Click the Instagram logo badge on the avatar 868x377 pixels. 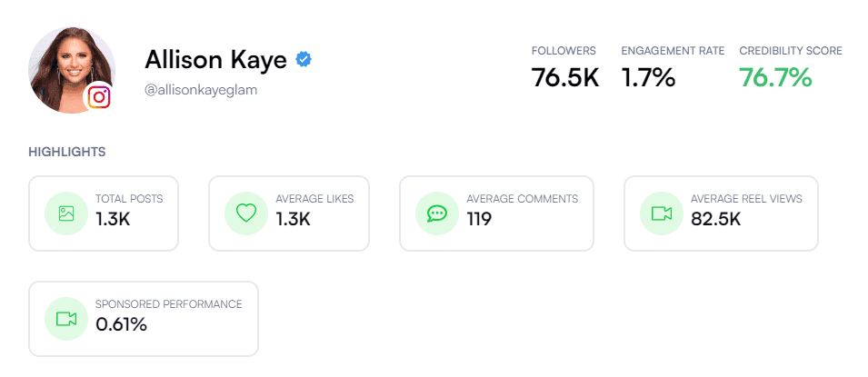(x=99, y=97)
